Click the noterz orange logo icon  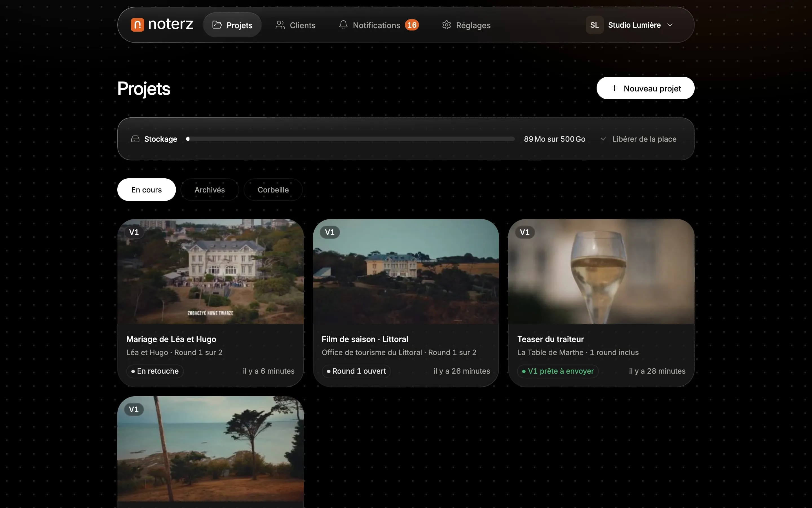tap(137, 25)
